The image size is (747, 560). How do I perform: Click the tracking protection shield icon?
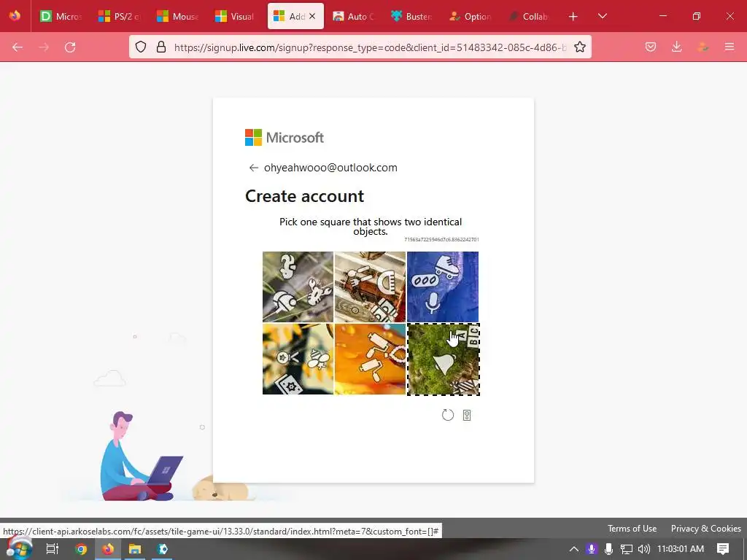click(x=141, y=47)
